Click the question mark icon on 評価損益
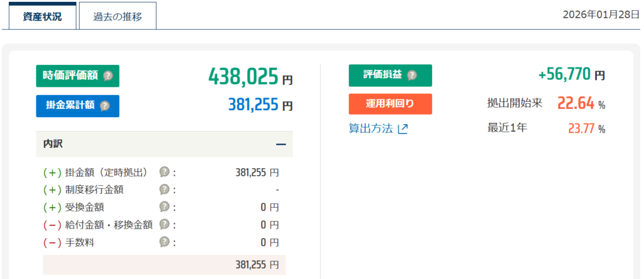644x279 pixels. (x=412, y=76)
